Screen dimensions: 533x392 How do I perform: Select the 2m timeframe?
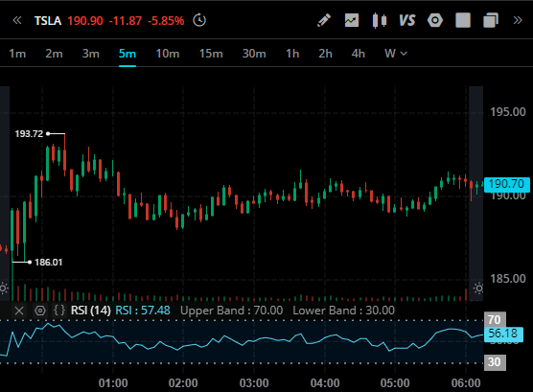click(54, 54)
